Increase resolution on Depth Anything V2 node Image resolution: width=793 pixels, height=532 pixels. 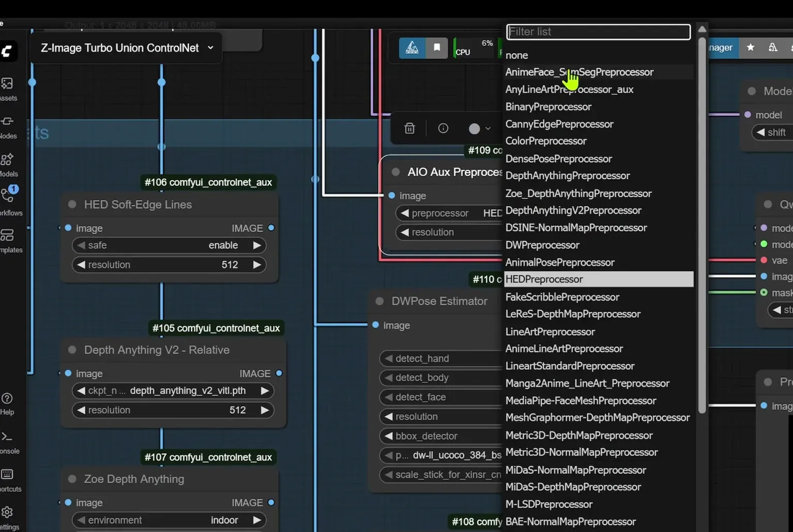click(x=265, y=410)
